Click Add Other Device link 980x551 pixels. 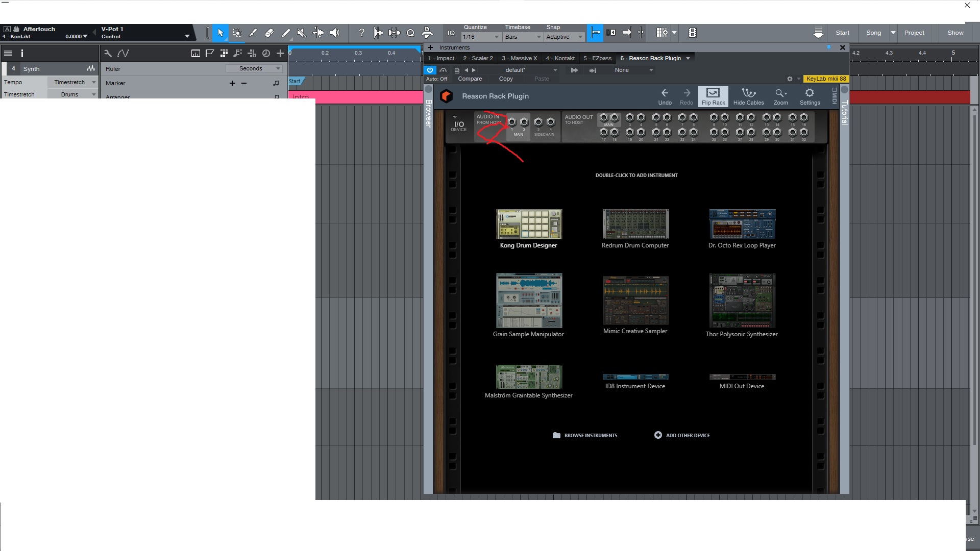tap(682, 435)
